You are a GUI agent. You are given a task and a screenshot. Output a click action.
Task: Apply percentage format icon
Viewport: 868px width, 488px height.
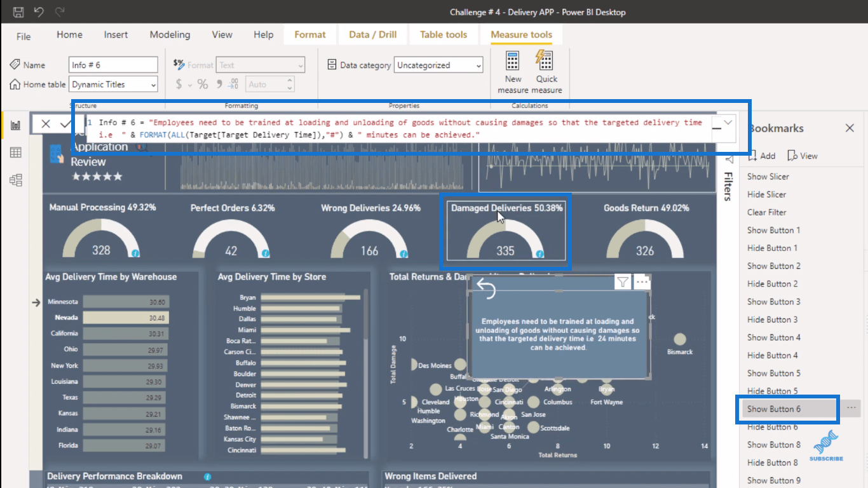203,84
